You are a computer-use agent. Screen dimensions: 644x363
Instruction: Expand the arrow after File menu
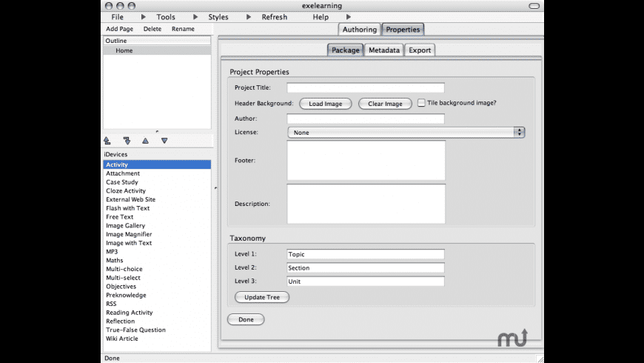(x=144, y=17)
